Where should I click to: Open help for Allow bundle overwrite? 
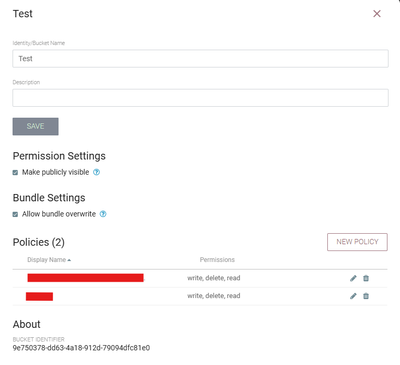103,214
